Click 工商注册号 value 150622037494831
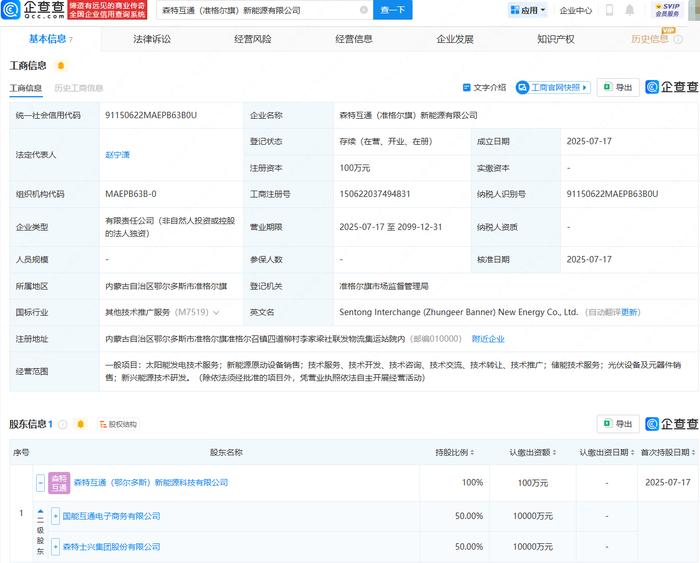 (375, 194)
